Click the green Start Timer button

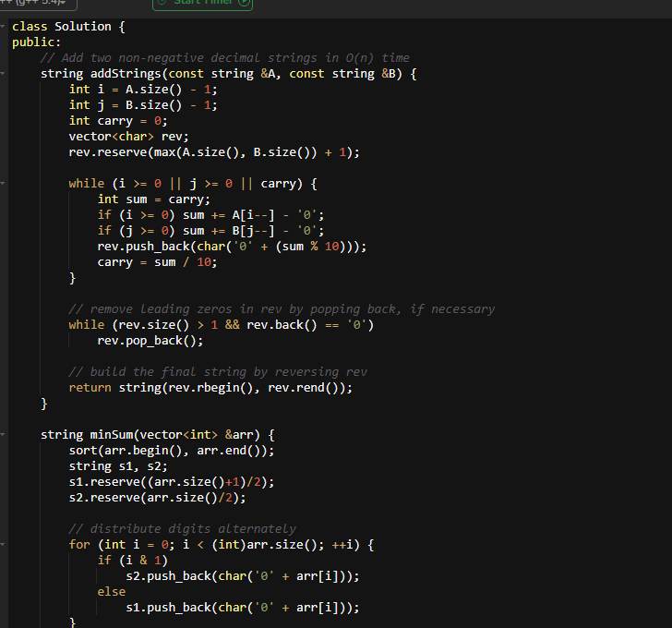click(x=203, y=4)
